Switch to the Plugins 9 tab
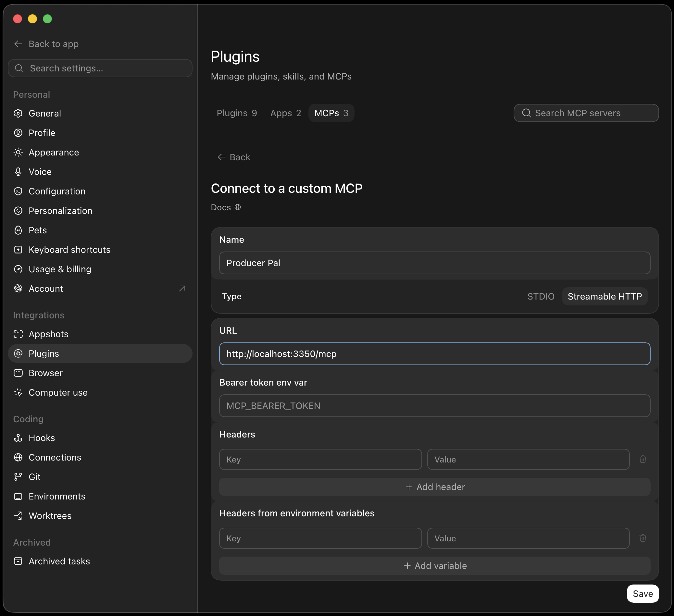The height and width of the screenshot is (616, 674). (237, 113)
